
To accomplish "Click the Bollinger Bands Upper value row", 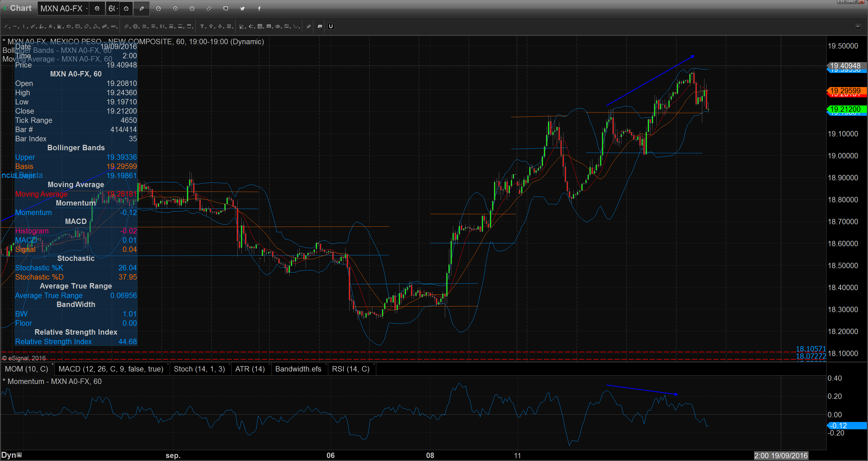I will [x=76, y=157].
